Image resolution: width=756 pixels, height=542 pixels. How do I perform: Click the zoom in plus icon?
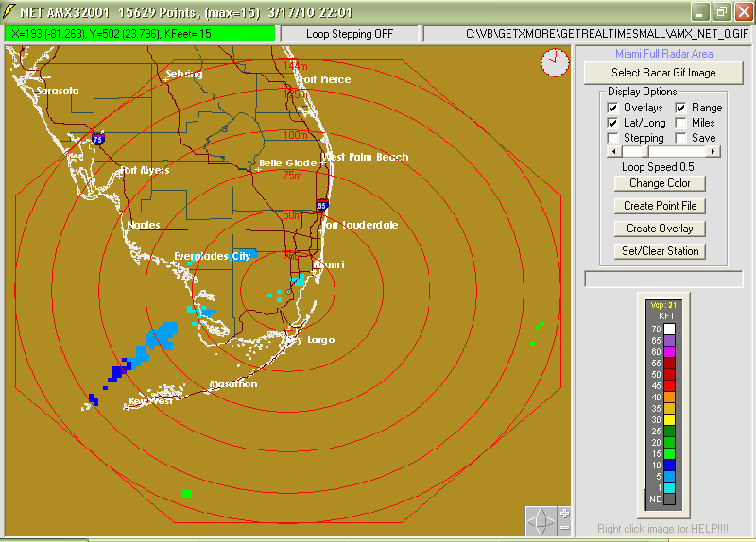point(564,514)
